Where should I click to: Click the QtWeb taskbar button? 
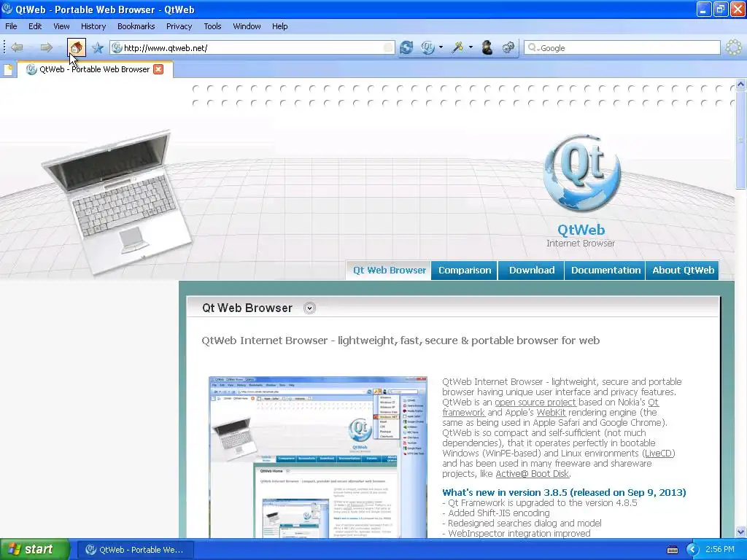tap(135, 550)
